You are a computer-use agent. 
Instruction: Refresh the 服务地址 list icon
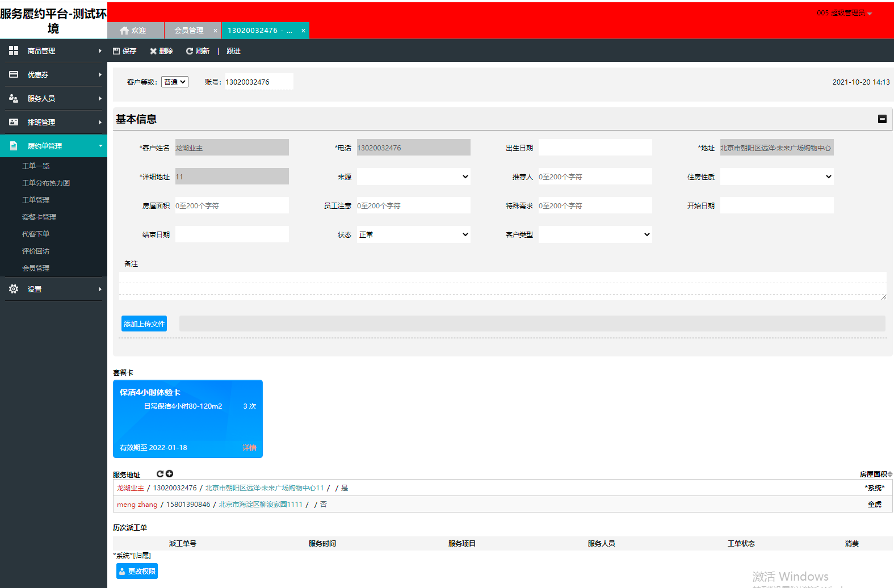point(160,474)
